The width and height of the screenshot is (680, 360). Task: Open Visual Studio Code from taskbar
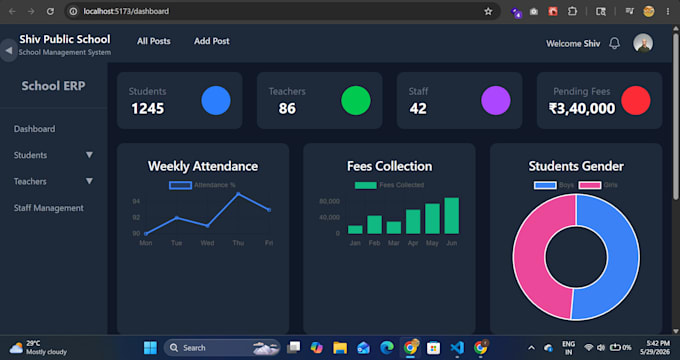[x=457, y=347]
